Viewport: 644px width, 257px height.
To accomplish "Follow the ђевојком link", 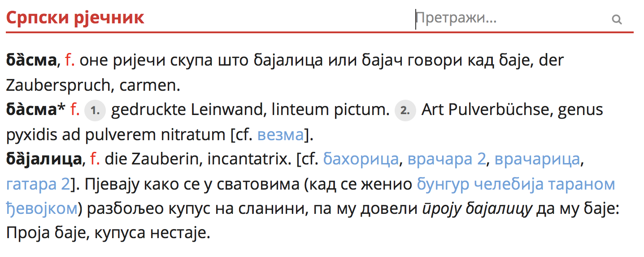I will (x=42, y=208).
